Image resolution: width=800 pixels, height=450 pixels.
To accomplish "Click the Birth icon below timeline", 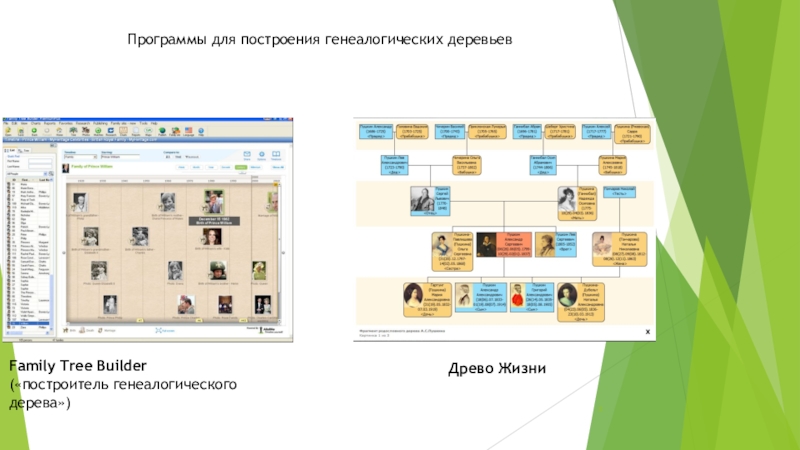I will click(68, 331).
